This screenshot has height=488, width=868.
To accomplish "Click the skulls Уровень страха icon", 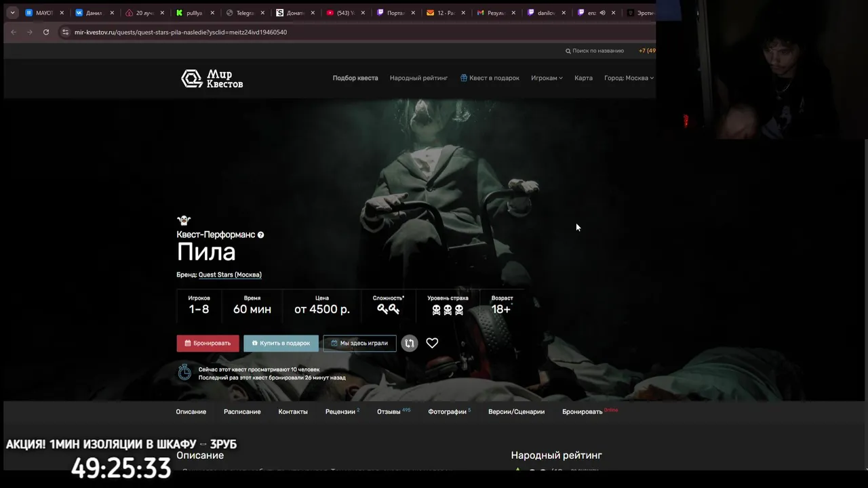I will [448, 310].
